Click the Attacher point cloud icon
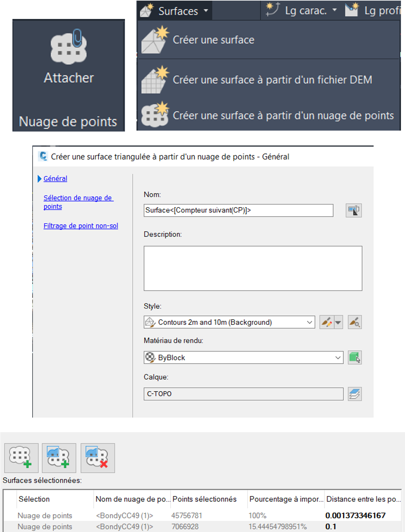The width and height of the screenshot is (405, 532). pyautogui.click(x=68, y=47)
